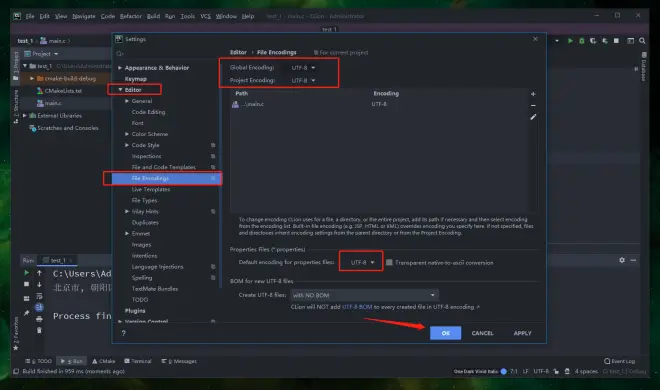Open the Run panel settings gear
Image resolution: width=660 pixels, height=390 pixels.
click(622, 260)
